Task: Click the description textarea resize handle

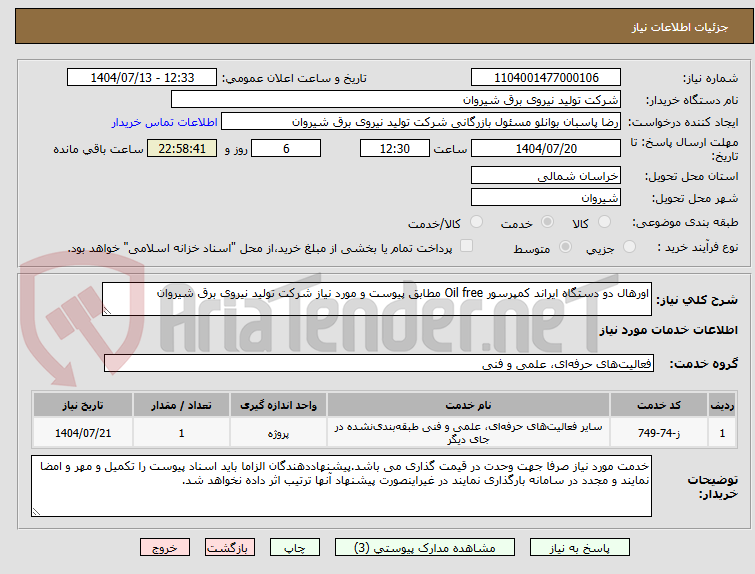Action: [107, 311]
